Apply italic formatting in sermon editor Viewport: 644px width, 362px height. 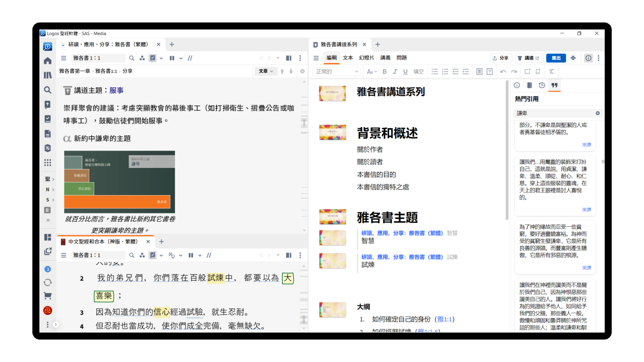[x=395, y=72]
